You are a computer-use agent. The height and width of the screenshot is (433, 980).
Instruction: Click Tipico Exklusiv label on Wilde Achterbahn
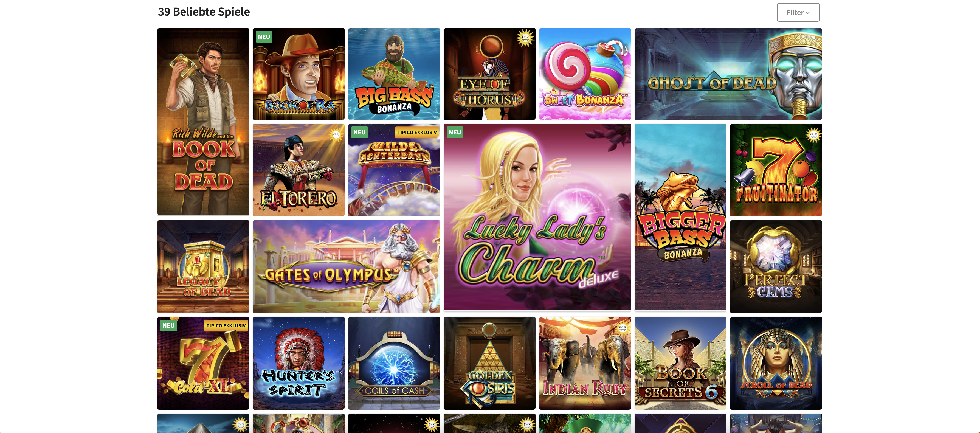[x=417, y=133]
